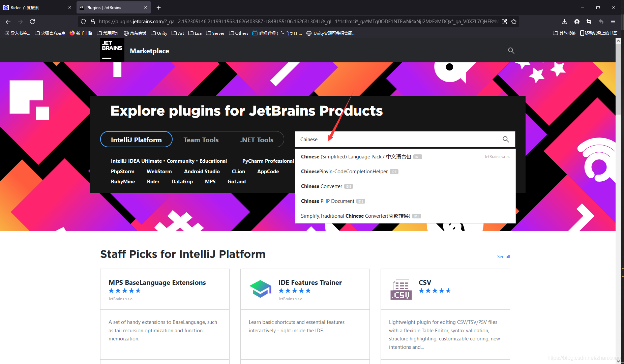Open a new browser tab with plus
The image size is (624, 364).
tap(159, 7)
